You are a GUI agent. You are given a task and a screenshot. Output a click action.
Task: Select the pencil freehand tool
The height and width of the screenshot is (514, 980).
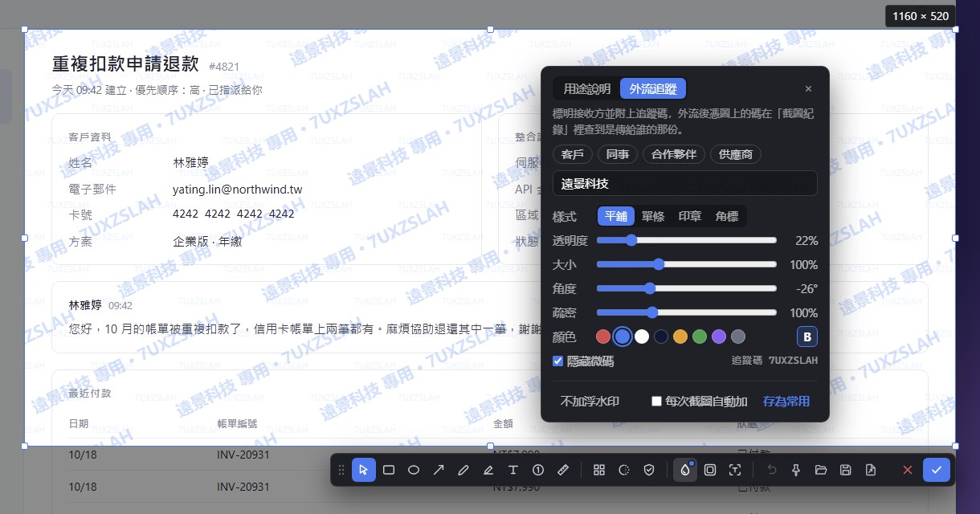pos(463,470)
